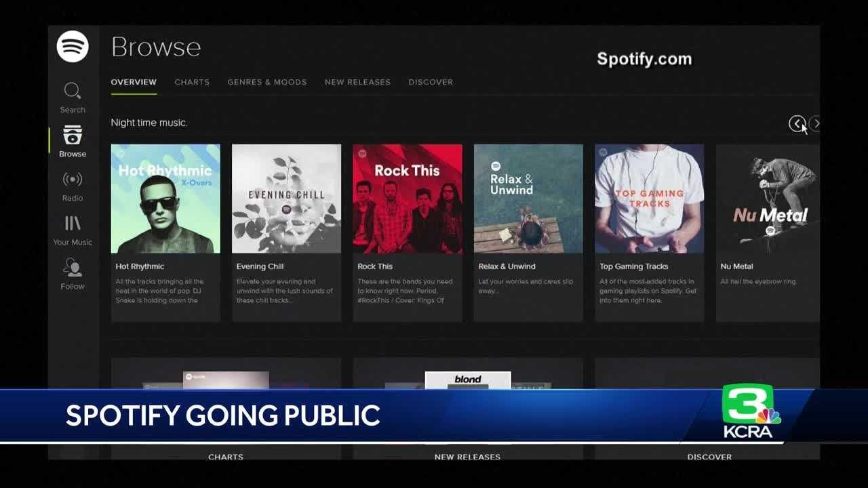Click the Nu Metal title link
The height and width of the screenshot is (488, 868).
click(736, 266)
